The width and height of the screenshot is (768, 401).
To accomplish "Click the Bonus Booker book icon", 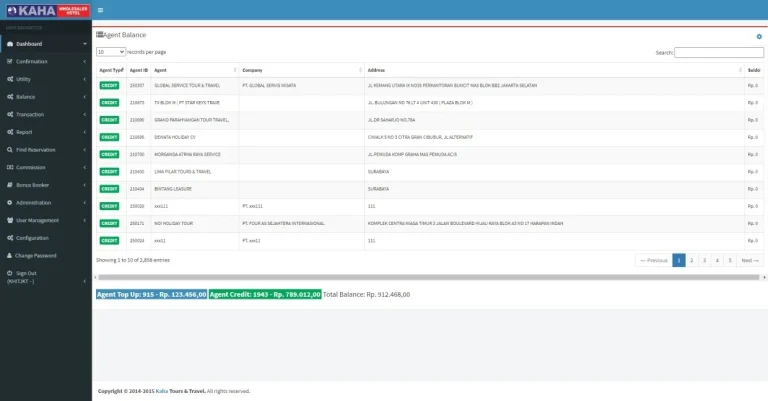I will click(10, 185).
